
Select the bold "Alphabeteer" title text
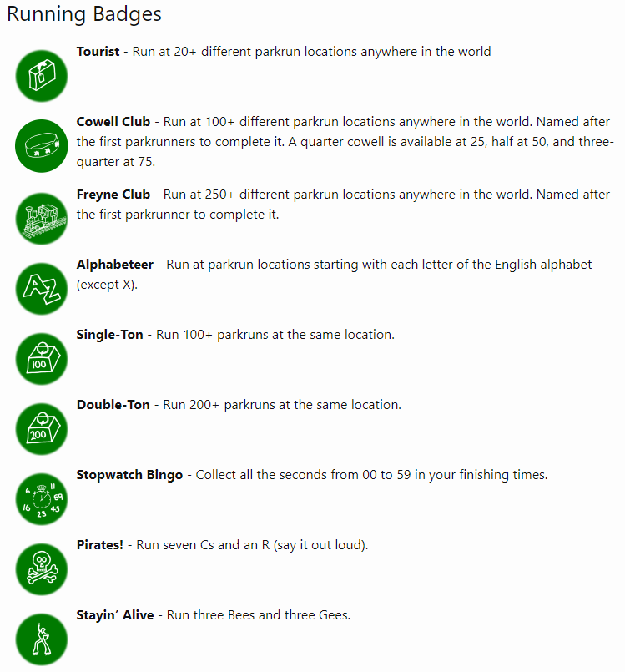click(115, 265)
